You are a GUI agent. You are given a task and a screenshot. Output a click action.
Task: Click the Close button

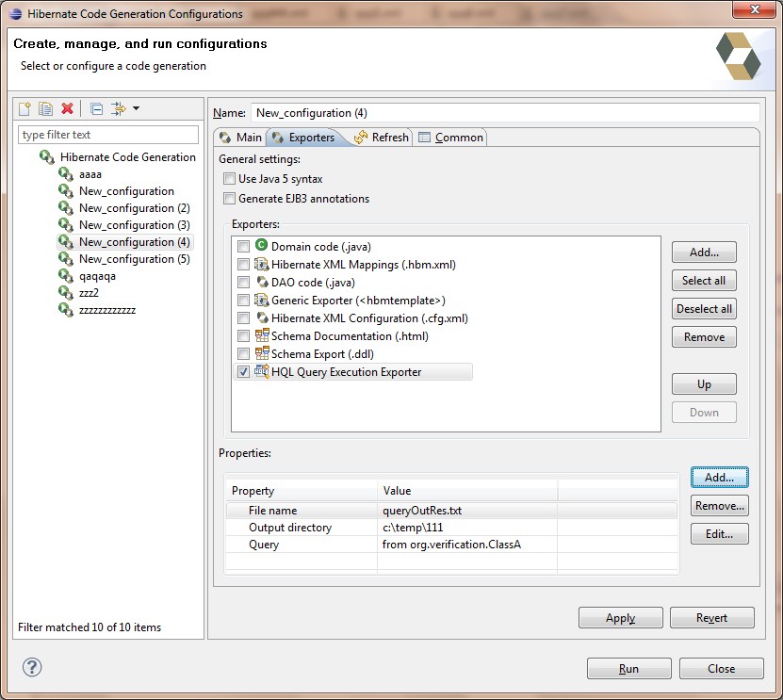(x=722, y=669)
